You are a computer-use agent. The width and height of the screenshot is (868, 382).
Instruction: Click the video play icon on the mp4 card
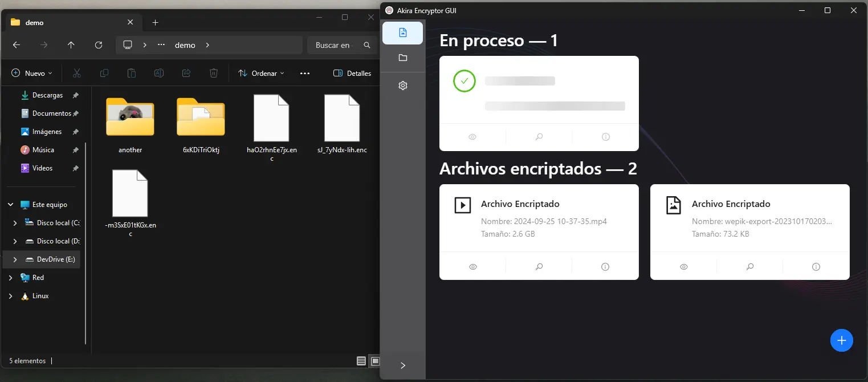coord(463,204)
